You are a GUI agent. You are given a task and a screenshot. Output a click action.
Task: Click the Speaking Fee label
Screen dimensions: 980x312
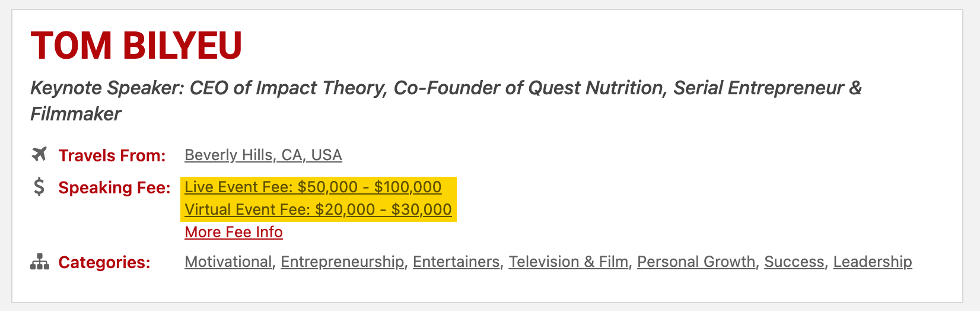click(x=114, y=187)
